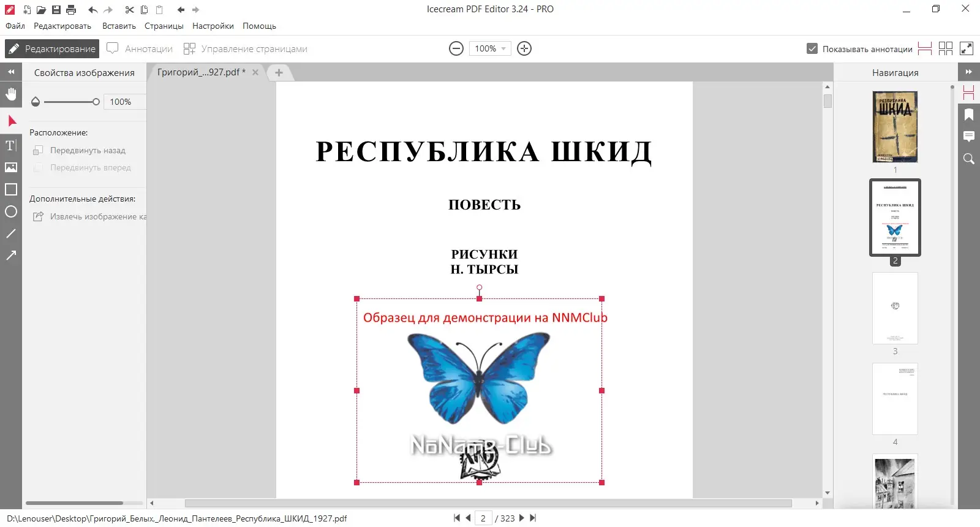Select the Insert Image tool
Screen dimensions: 980x527
11,167
